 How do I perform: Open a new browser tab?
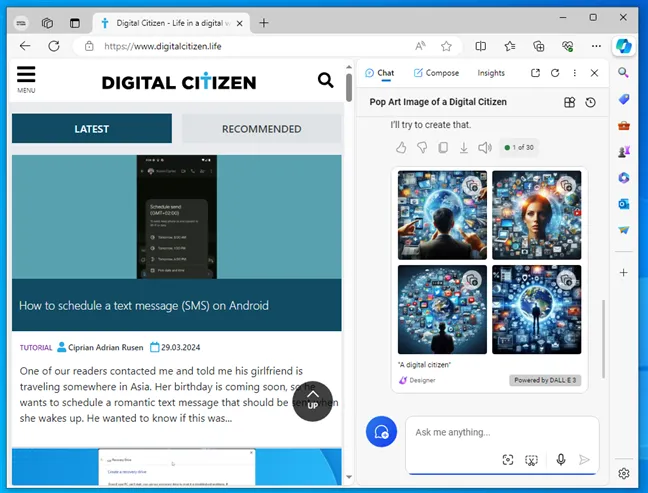click(x=264, y=23)
